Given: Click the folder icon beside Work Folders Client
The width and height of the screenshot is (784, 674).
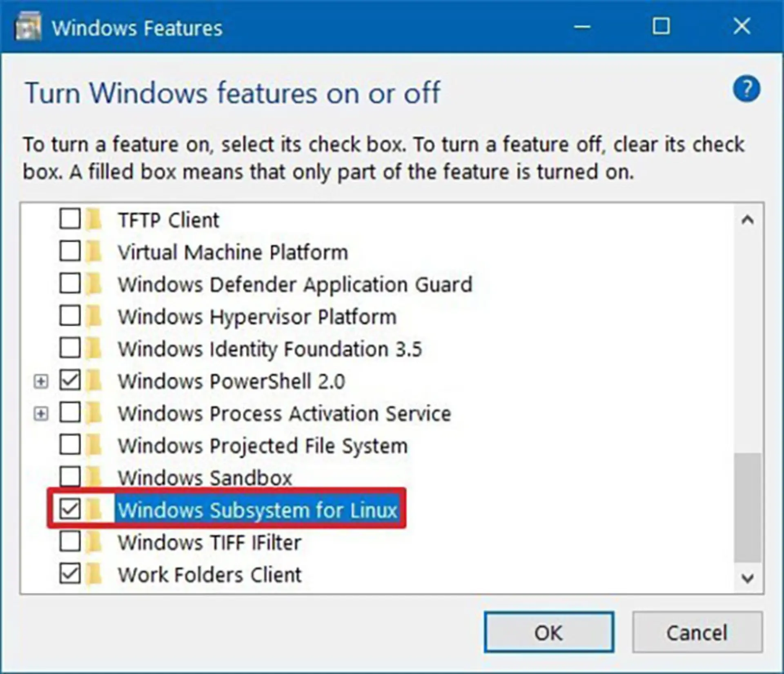Looking at the screenshot, I should pyautogui.click(x=94, y=574).
